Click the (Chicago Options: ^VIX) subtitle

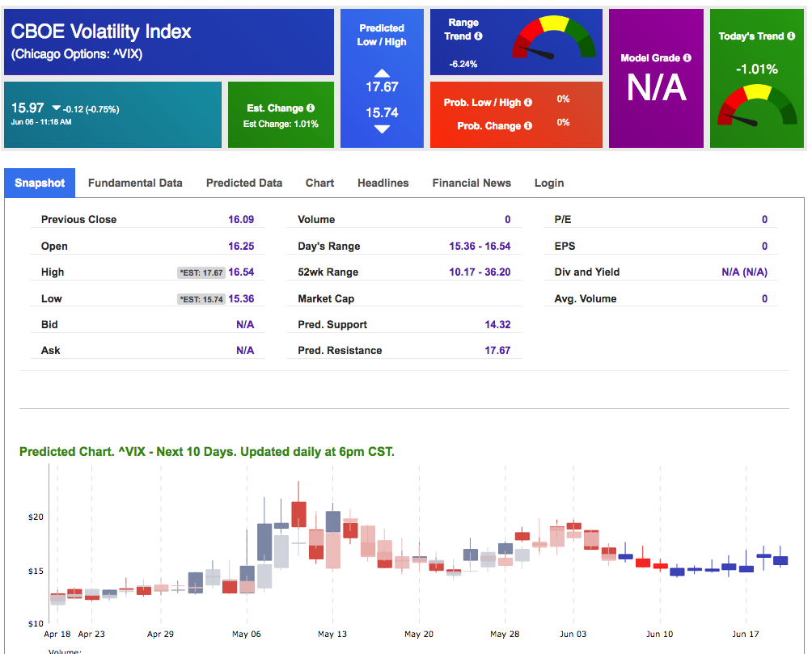(77, 54)
